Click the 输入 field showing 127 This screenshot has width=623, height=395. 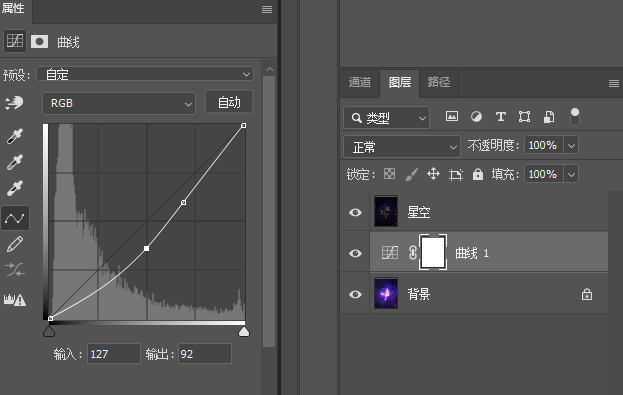[x=114, y=354]
